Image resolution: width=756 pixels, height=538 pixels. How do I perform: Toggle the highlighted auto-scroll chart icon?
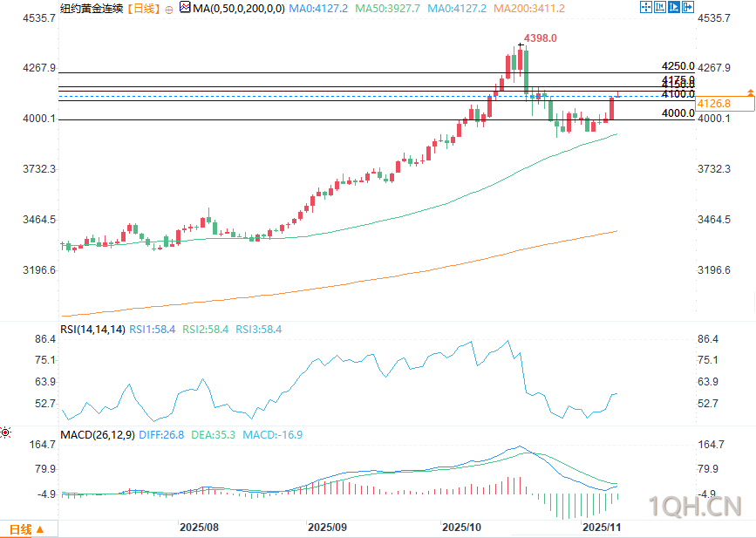point(673,7)
